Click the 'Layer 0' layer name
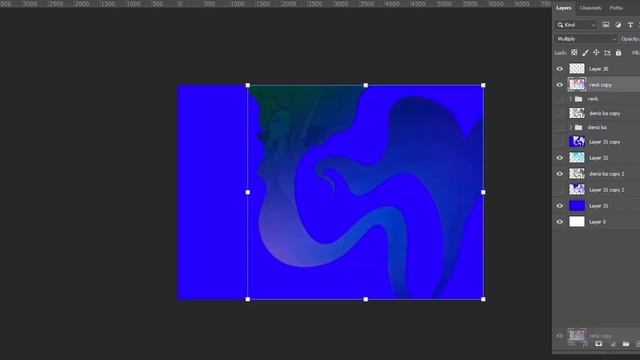The height and width of the screenshot is (360, 640). (597, 222)
